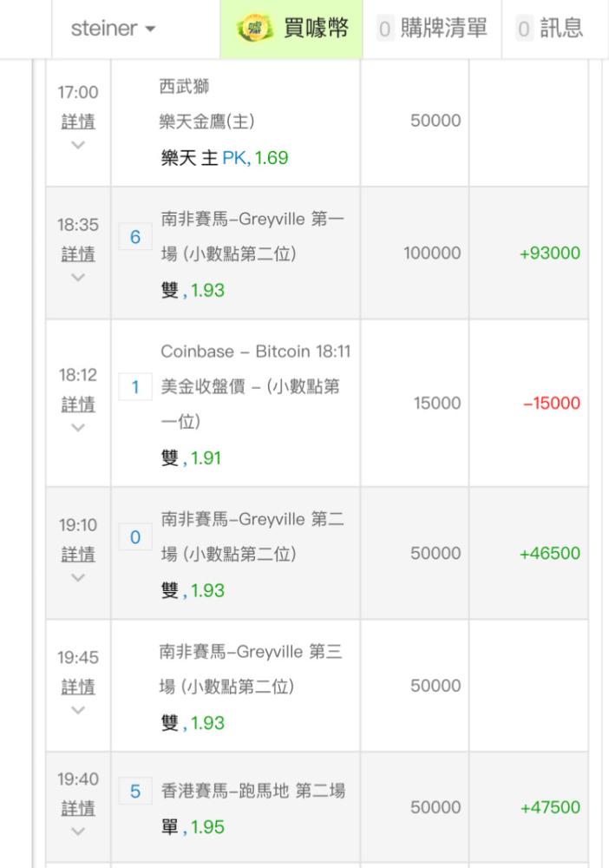609x868 pixels.
Task: Click result badge 5 for 香港賽馬 跑馬地
Action: [x=134, y=792]
